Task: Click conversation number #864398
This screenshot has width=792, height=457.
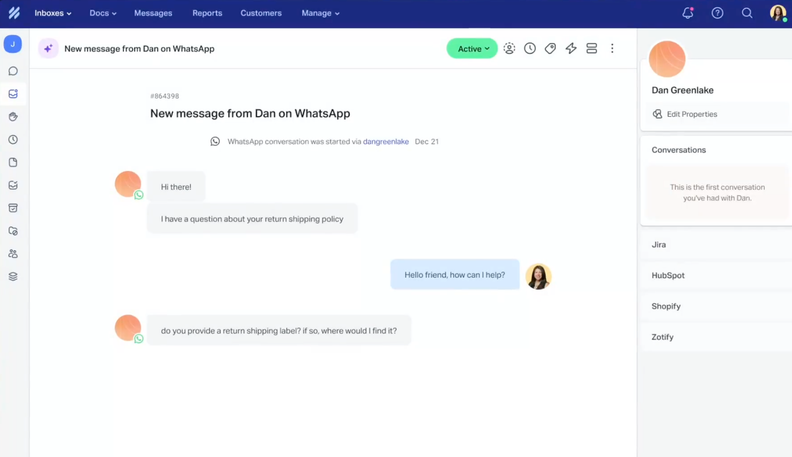Action: pos(165,96)
